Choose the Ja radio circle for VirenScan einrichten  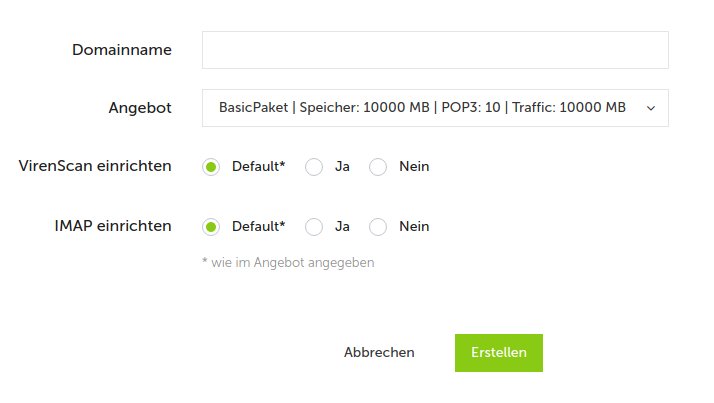point(314,167)
